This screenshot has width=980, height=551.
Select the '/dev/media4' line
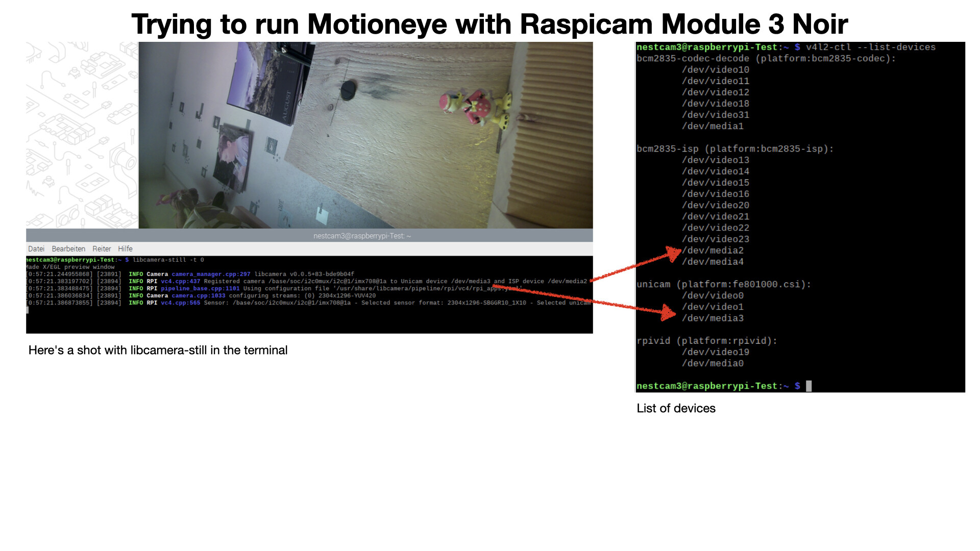(713, 262)
